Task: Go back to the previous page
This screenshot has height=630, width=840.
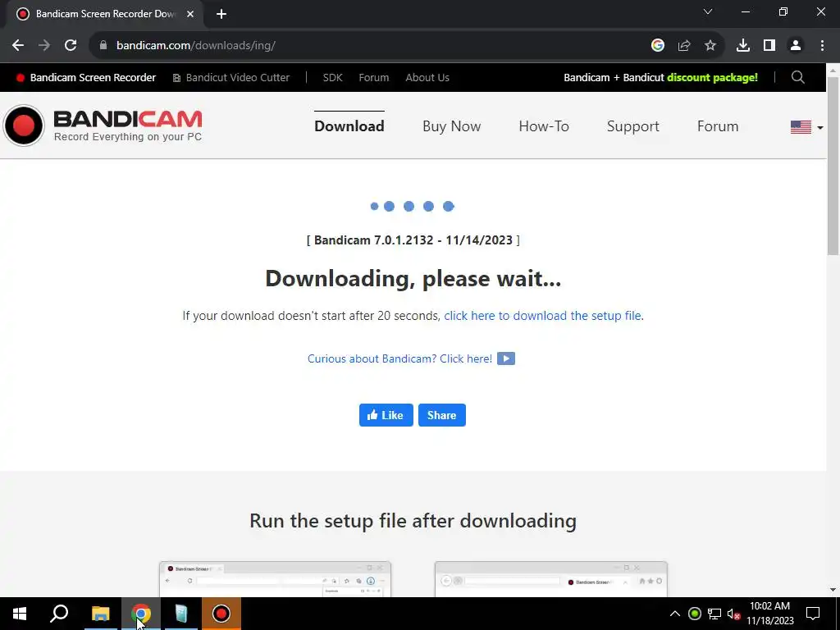Action: 18,46
